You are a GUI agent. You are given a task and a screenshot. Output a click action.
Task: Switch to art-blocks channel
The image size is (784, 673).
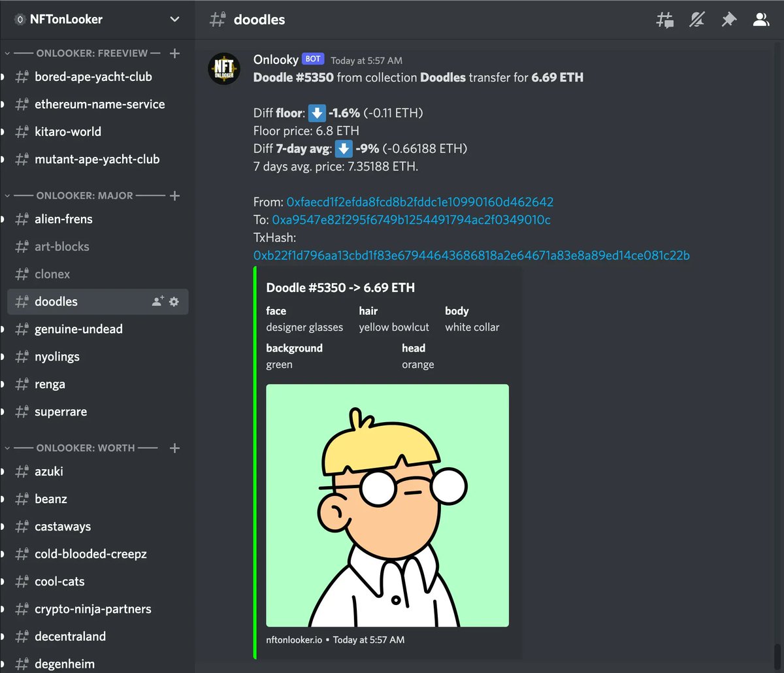tap(98, 246)
